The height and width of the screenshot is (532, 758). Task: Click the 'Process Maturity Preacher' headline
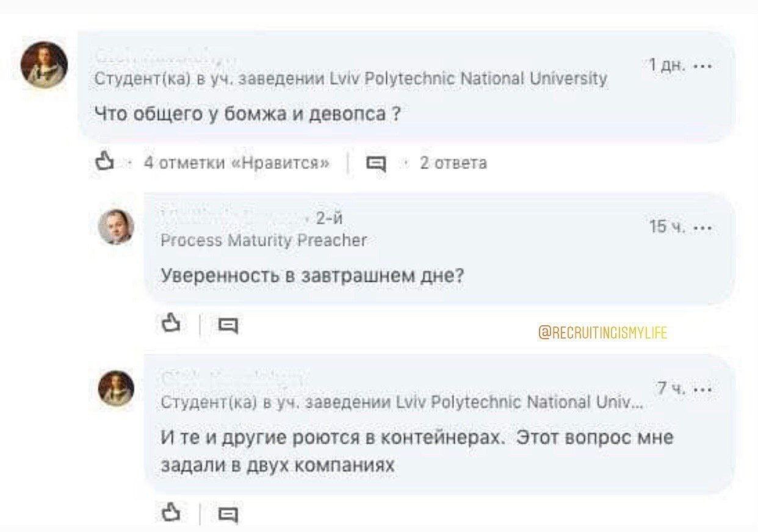pyautogui.click(x=263, y=240)
